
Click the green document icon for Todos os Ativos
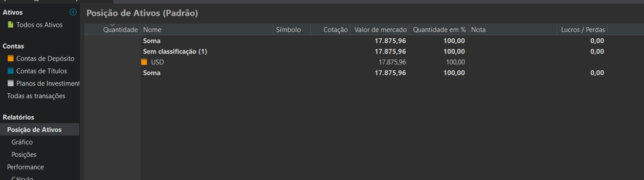click(x=11, y=25)
